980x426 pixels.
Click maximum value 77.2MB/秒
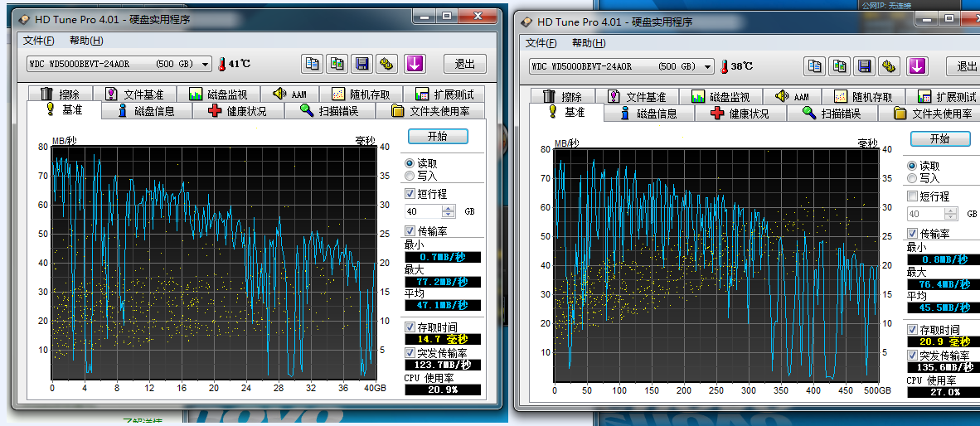[x=443, y=282]
